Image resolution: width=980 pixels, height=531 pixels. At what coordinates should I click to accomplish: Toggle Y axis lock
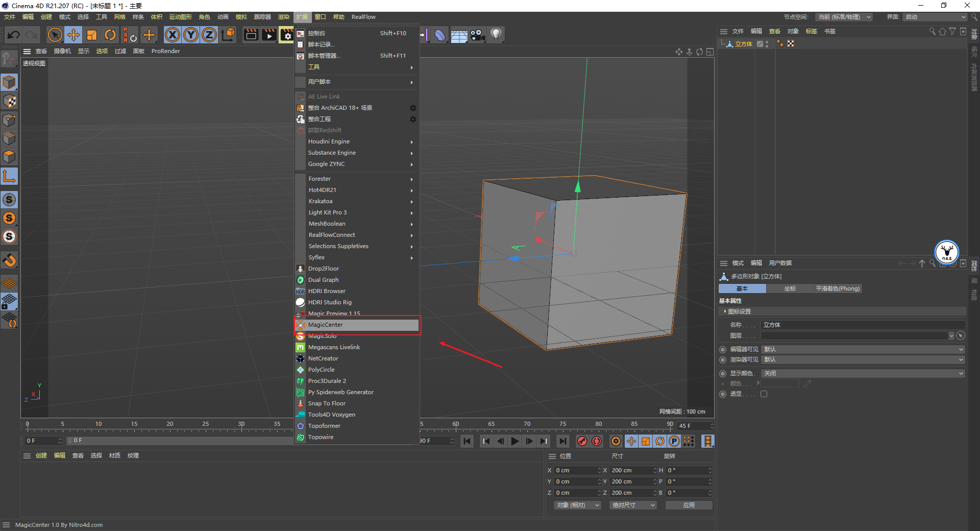191,35
